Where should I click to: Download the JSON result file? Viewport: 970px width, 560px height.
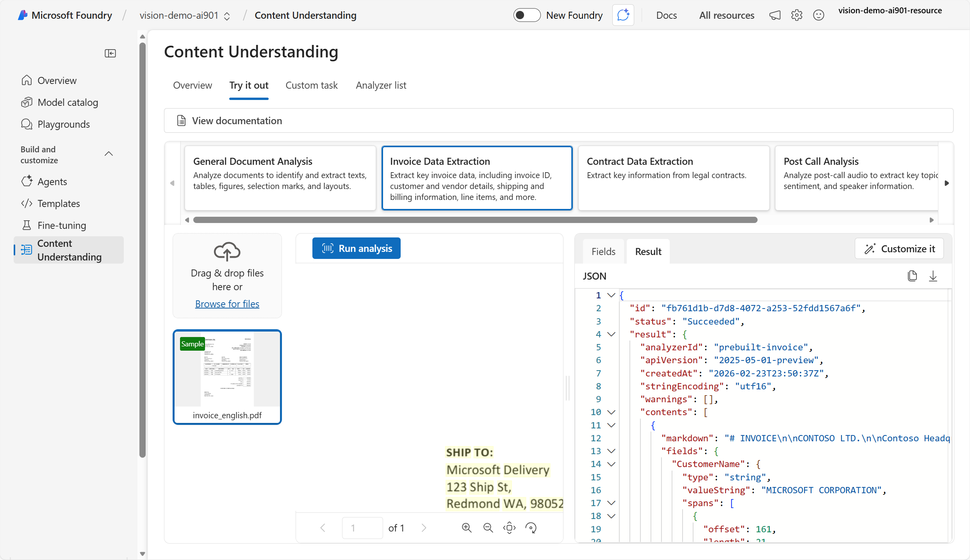933,276
